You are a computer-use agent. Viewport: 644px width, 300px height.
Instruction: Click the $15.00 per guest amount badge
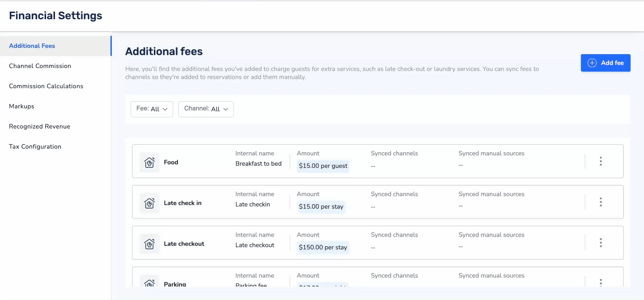323,166
